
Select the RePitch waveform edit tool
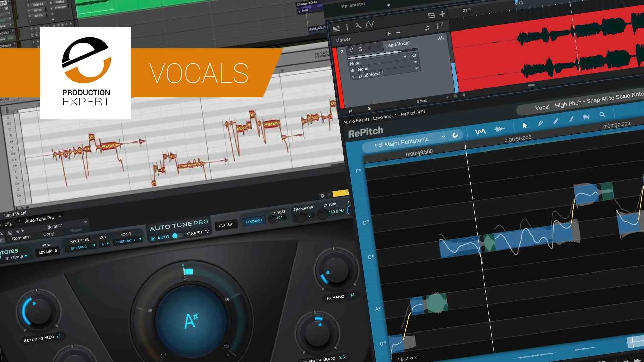tap(587, 117)
